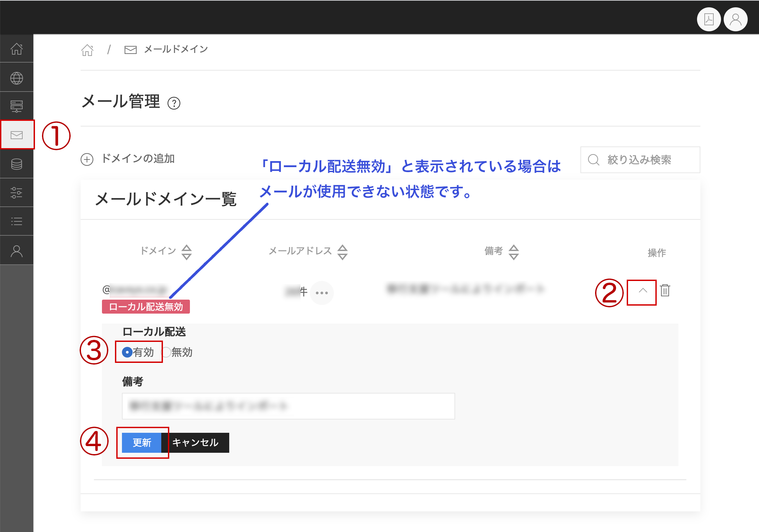Viewport: 759px width, 532px height.
Task: Click the 備考 text field
Action: 288,406
